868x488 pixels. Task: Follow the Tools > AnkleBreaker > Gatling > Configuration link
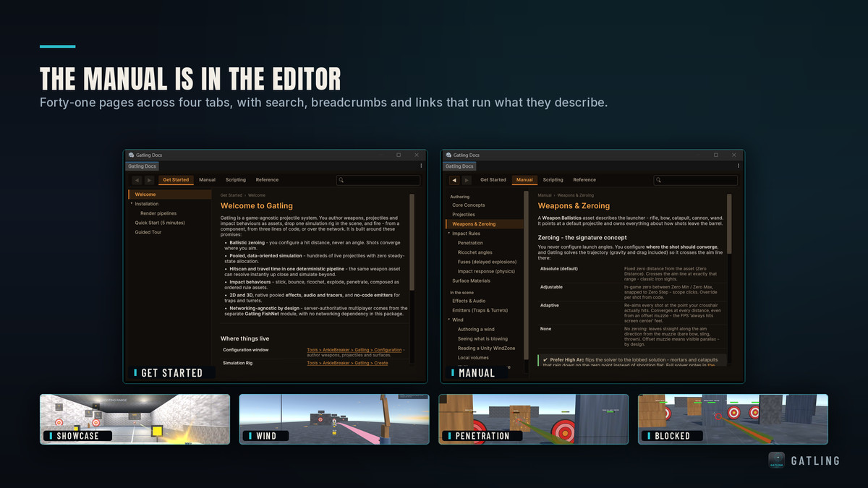(x=354, y=350)
